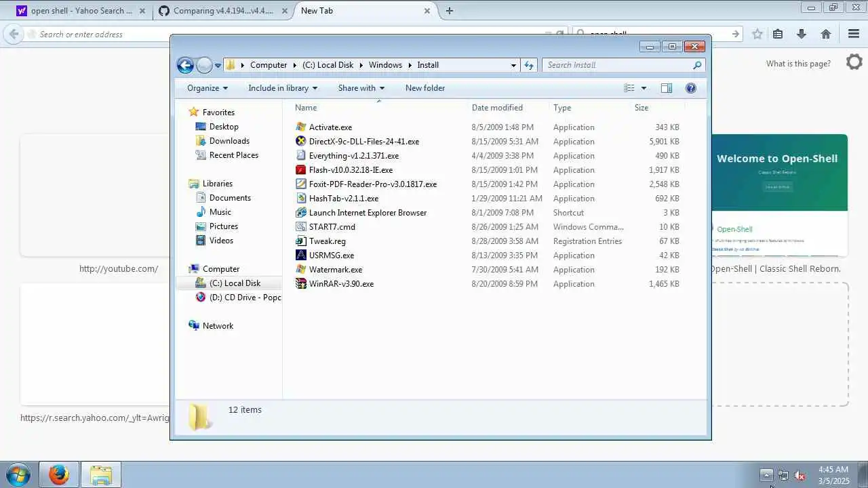Click the Search Install input field

616,65
